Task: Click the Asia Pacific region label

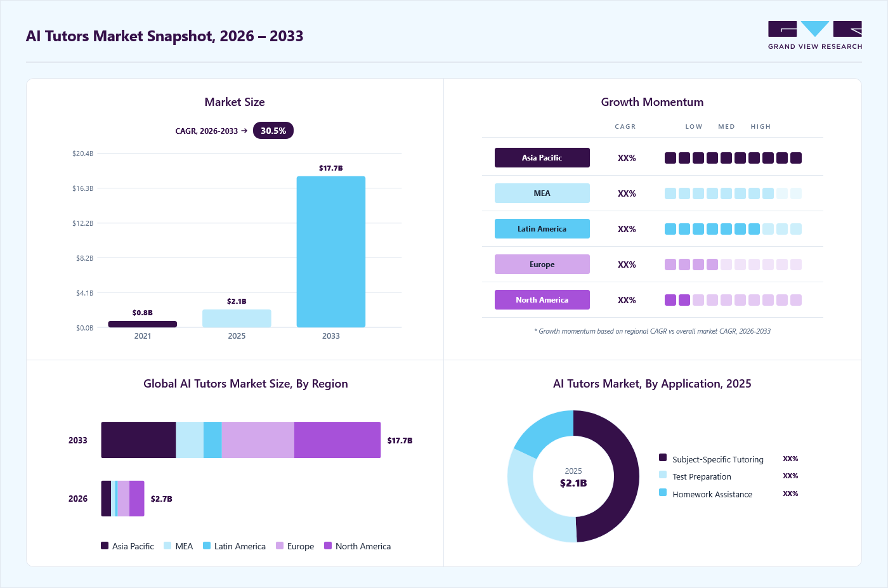Action: click(x=542, y=158)
